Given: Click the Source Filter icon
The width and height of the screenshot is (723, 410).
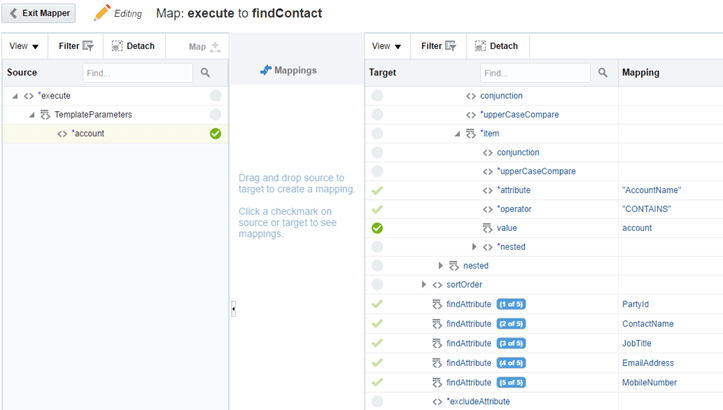Looking at the screenshot, I should [87, 46].
